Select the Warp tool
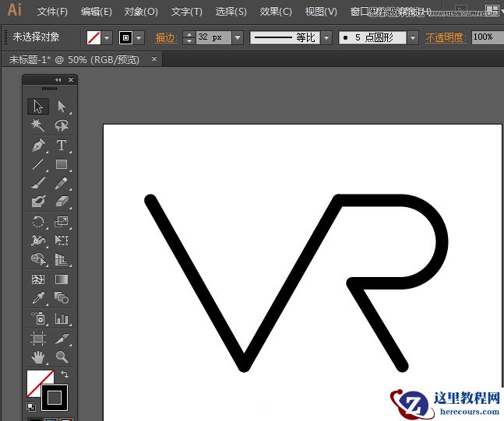 [x=38, y=240]
